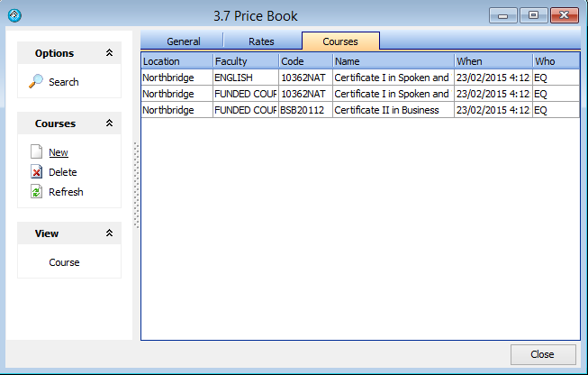Click the red Delete icon

(36, 172)
